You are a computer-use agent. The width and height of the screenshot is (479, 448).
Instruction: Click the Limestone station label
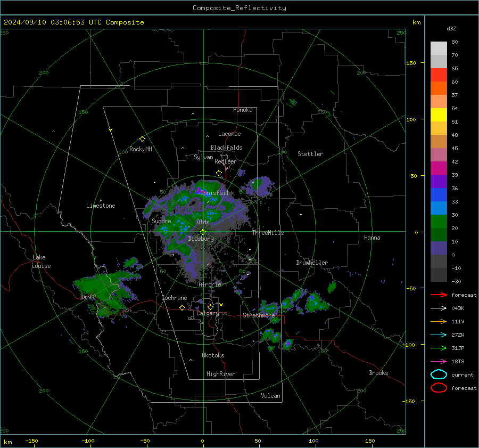(101, 206)
